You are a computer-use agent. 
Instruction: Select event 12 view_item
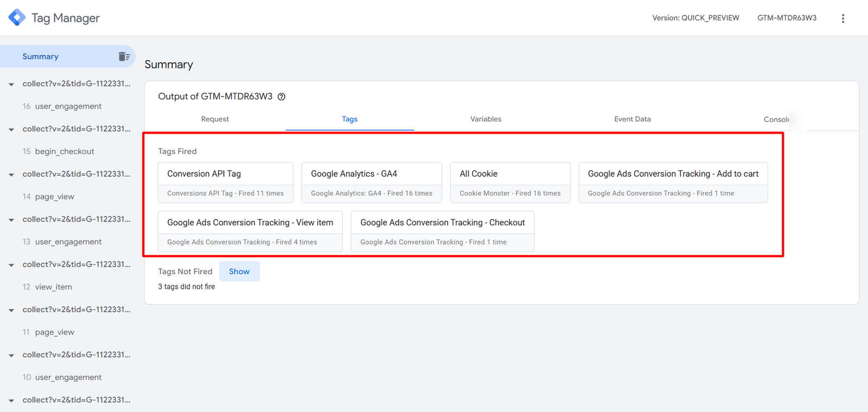[x=53, y=287]
